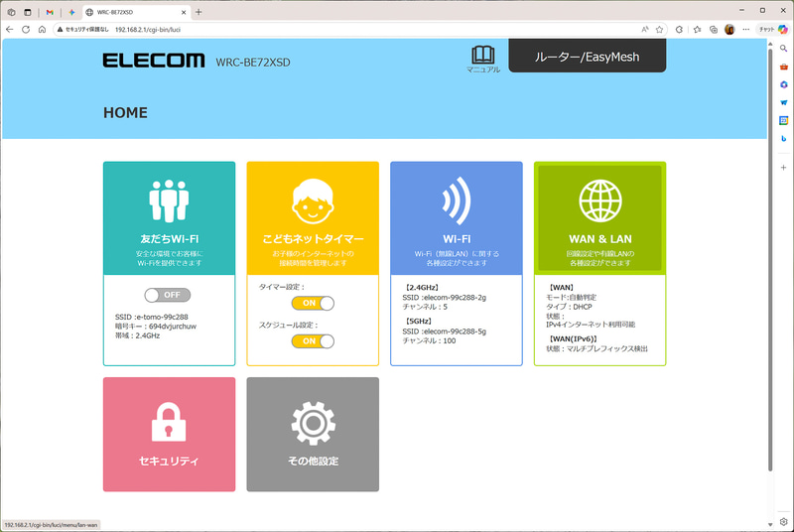The width and height of the screenshot is (794, 532).
Task: Open the こどもネットタイマー child face icon
Action: (313, 201)
